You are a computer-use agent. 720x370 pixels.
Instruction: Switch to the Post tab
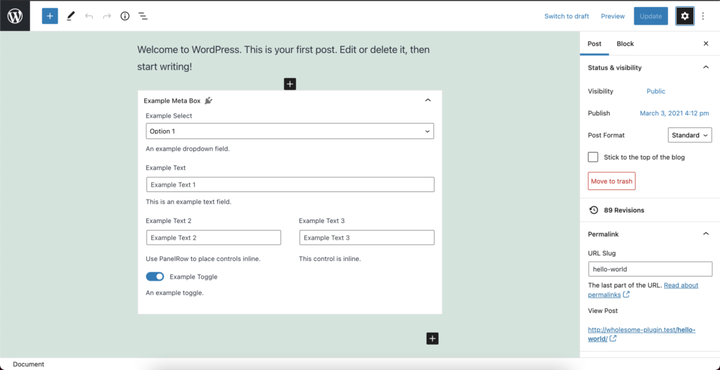pos(594,44)
